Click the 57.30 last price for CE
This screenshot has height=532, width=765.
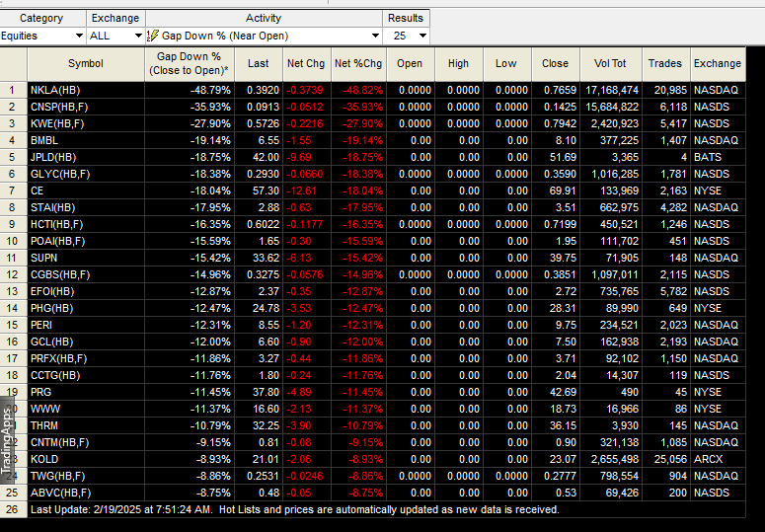point(266,190)
